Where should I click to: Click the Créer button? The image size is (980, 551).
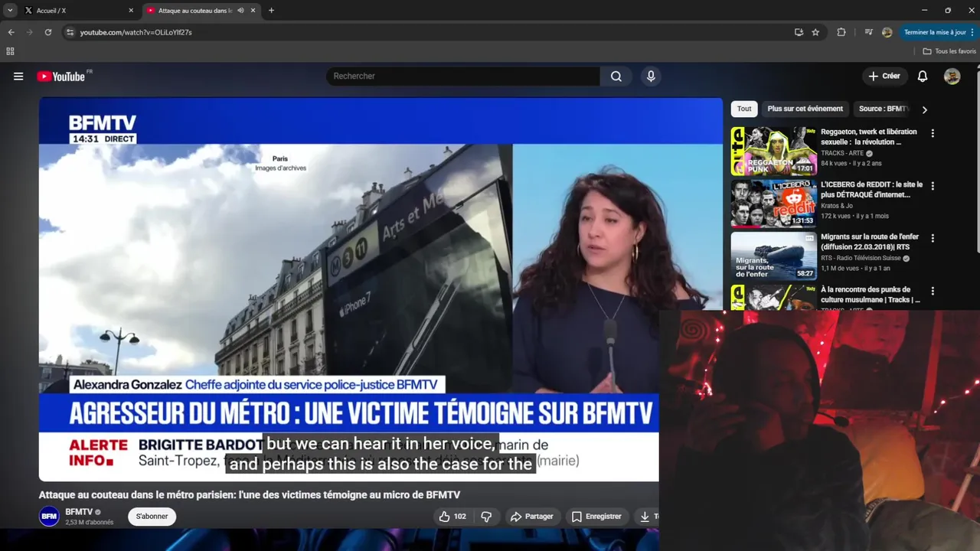tap(884, 77)
